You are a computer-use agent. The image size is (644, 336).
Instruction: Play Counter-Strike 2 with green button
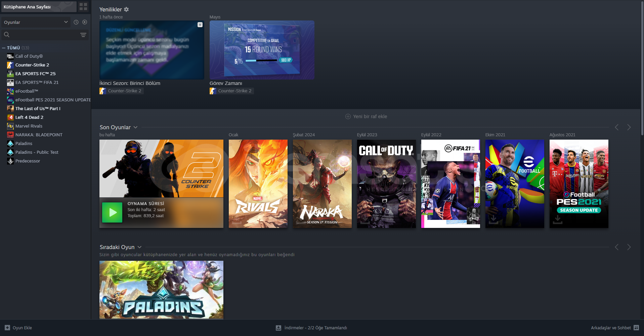(112, 212)
